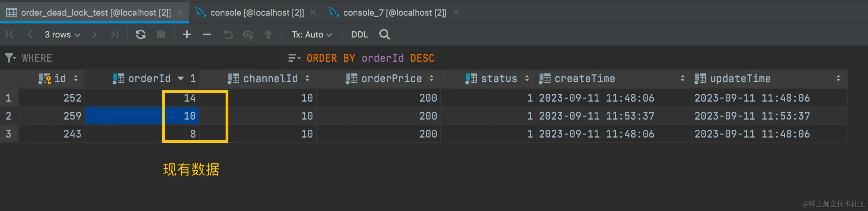Switch to console [@localhost [2]] tab
868x211 pixels.
click(x=256, y=13)
